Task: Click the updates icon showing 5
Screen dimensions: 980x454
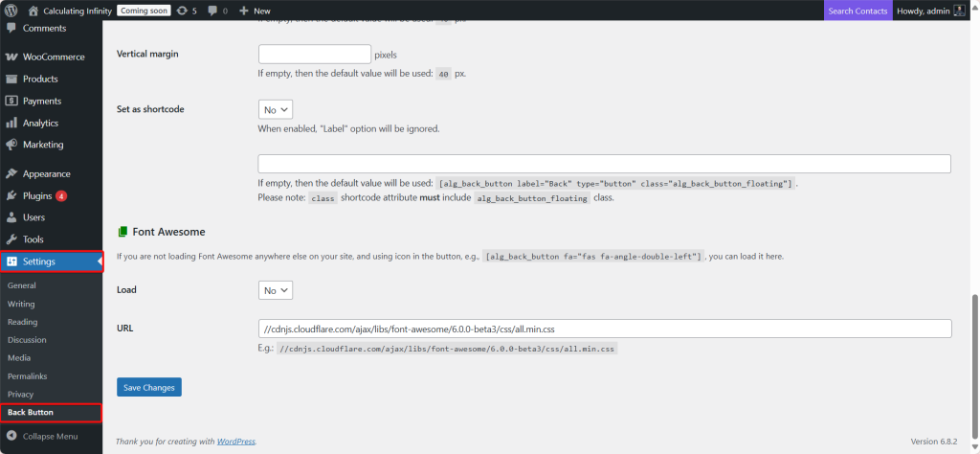Action: [187, 11]
